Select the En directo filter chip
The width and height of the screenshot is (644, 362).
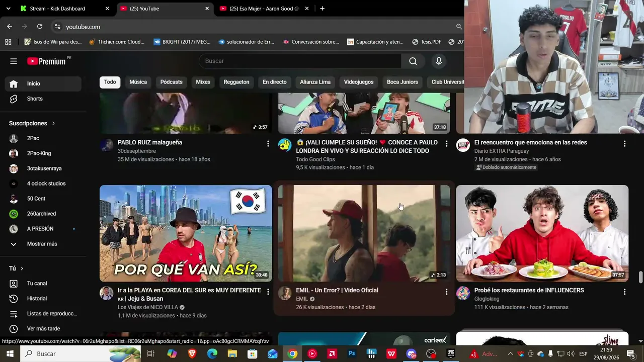pyautogui.click(x=275, y=82)
